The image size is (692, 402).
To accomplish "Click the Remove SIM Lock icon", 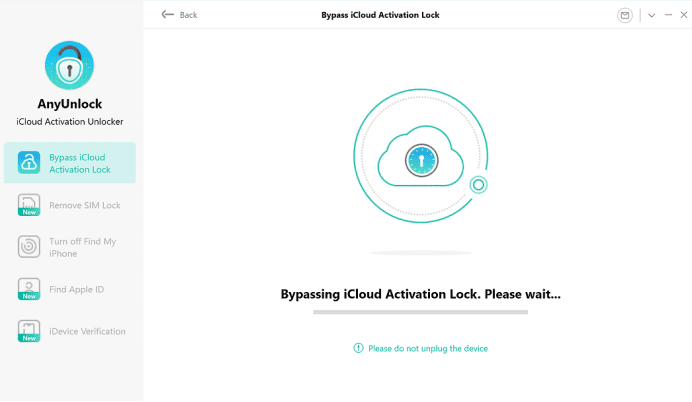I will (29, 205).
